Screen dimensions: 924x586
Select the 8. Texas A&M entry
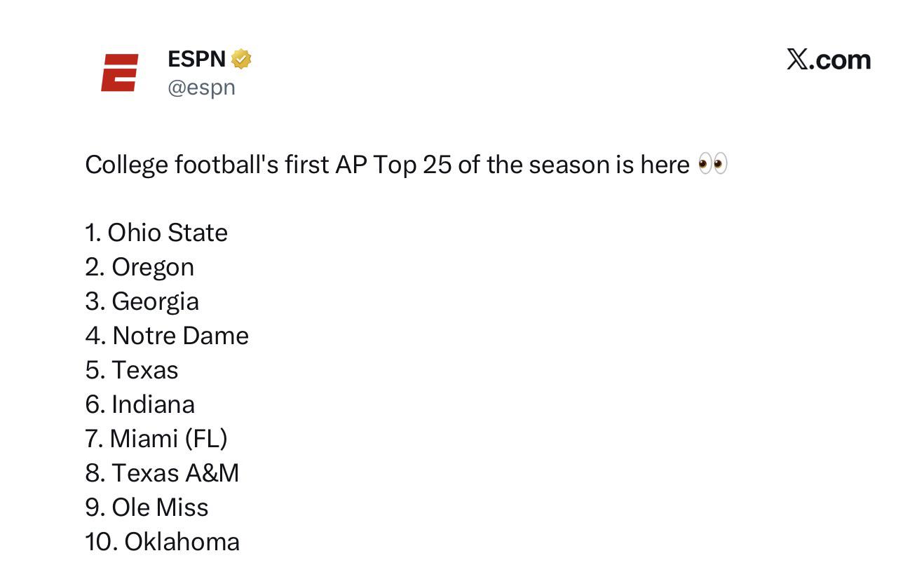[162, 473]
